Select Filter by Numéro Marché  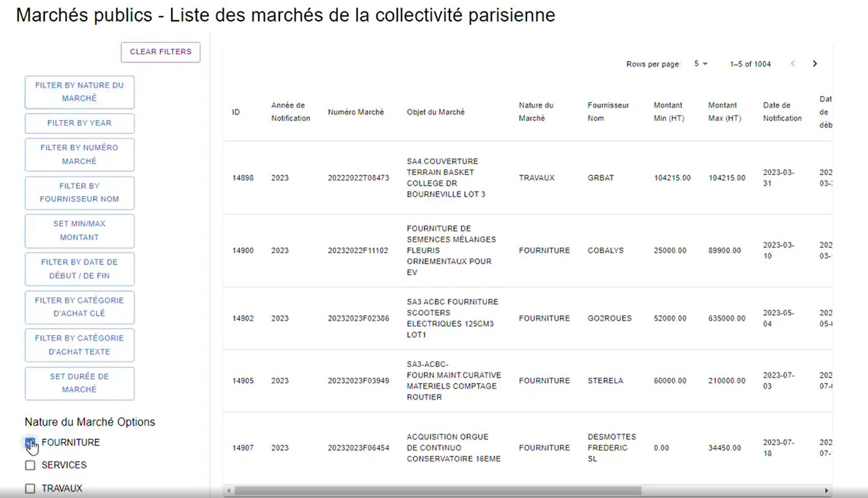point(80,154)
